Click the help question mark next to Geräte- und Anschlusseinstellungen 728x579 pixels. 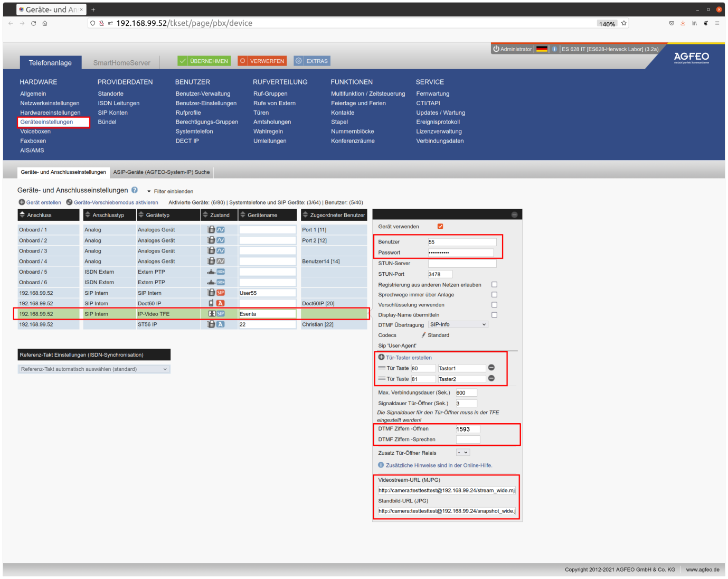135,190
